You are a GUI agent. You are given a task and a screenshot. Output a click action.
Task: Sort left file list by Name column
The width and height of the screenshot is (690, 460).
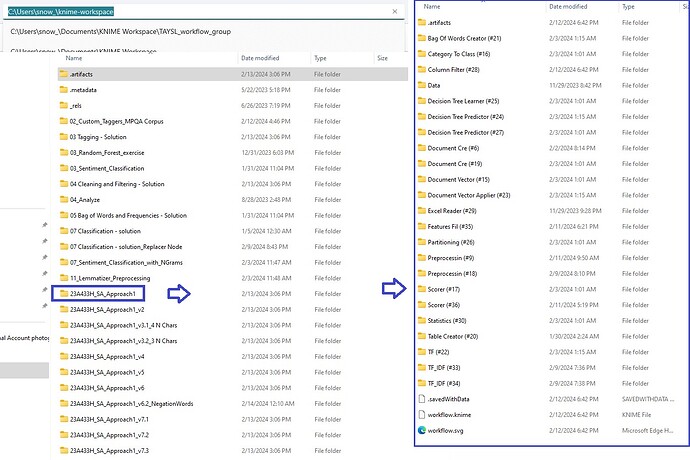pyautogui.click(x=74, y=58)
